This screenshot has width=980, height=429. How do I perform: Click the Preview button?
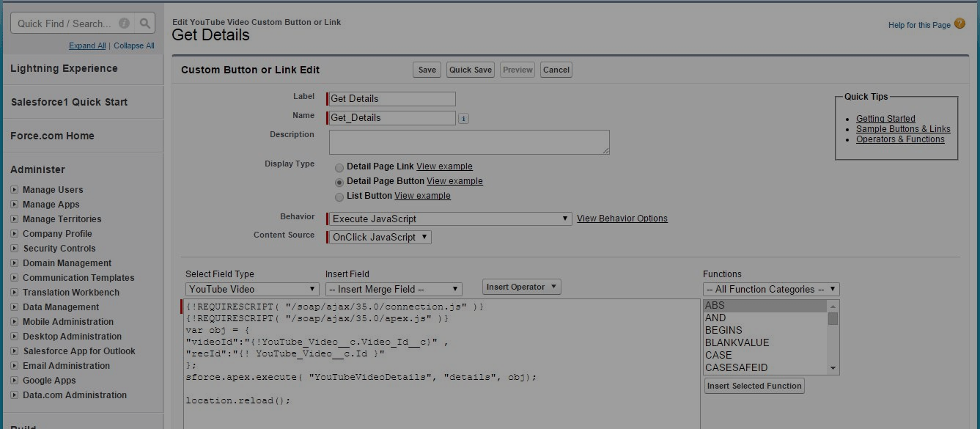point(517,70)
